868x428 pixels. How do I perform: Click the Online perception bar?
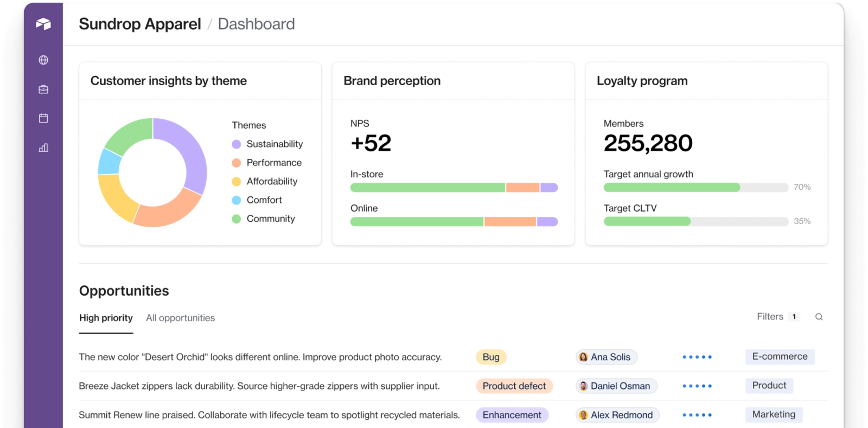(x=454, y=222)
